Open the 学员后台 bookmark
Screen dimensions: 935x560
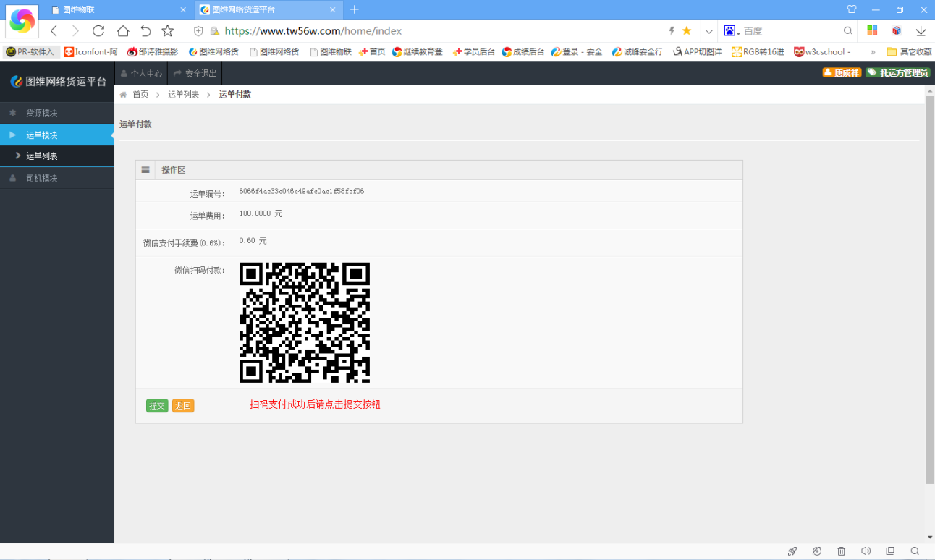(473, 52)
